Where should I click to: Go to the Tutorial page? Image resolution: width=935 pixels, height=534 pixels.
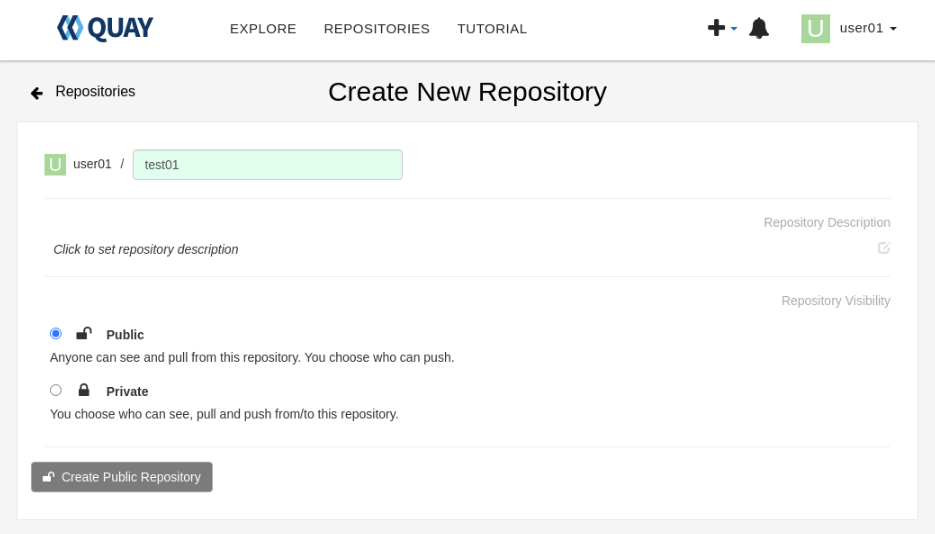tap(492, 29)
